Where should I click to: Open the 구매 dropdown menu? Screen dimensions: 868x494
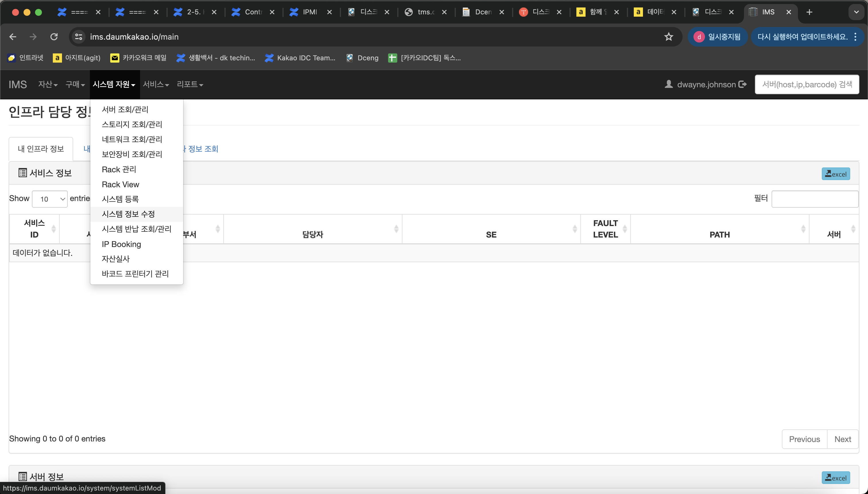point(75,84)
